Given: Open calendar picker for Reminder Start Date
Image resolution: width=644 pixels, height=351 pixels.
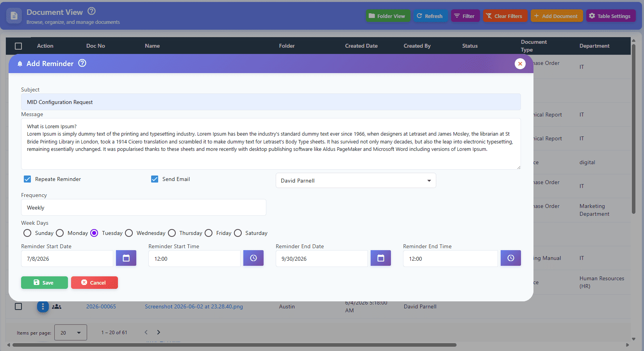Looking at the screenshot, I should [x=126, y=258].
